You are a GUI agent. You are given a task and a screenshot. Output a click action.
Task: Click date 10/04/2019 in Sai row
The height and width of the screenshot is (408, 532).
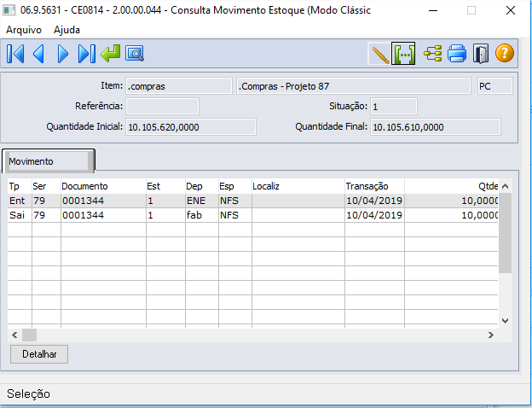pyautogui.click(x=374, y=215)
